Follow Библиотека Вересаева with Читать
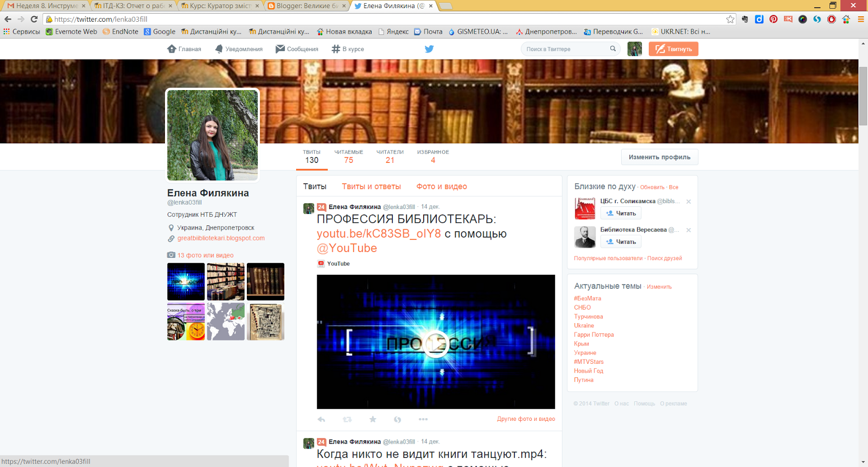 click(x=621, y=242)
